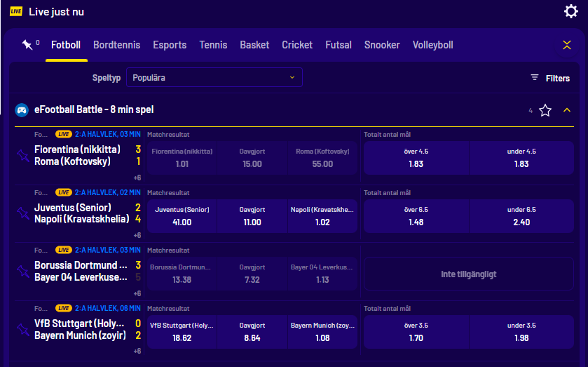This screenshot has height=367, width=588.
Task: Favorite eFootball Battle league with star
Action: pos(545,110)
